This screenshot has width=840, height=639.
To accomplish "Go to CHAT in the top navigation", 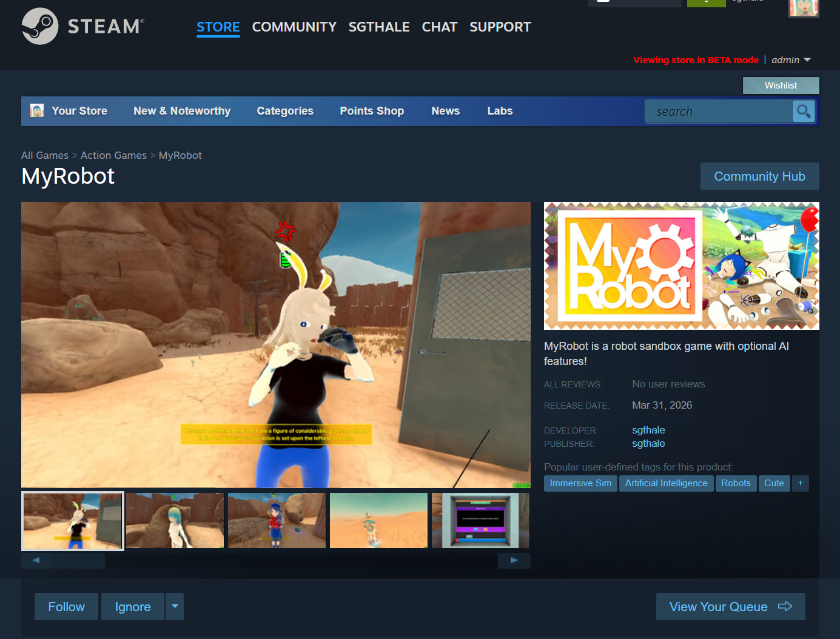I will (x=440, y=27).
